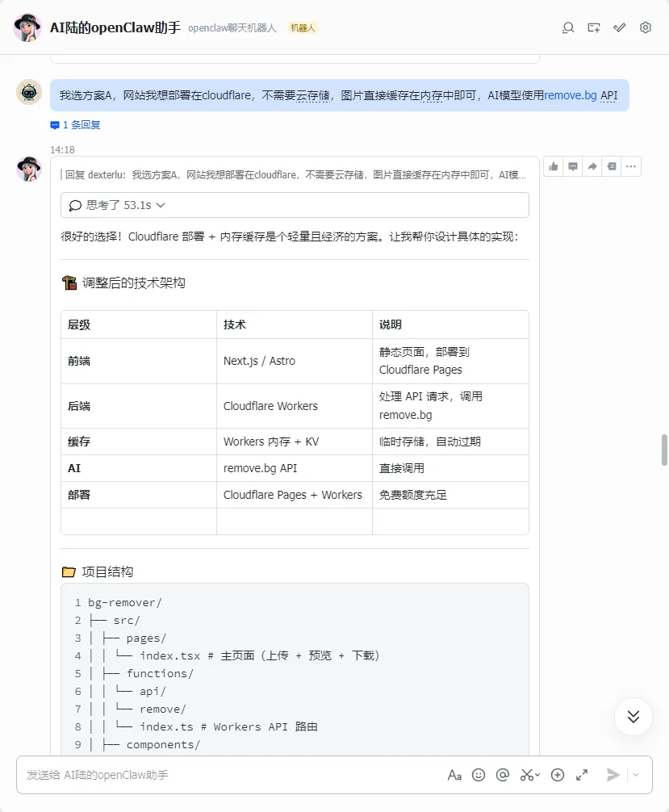This screenshot has width=669, height=812.
Task: Click the double-check task icon in header
Action: (x=619, y=28)
